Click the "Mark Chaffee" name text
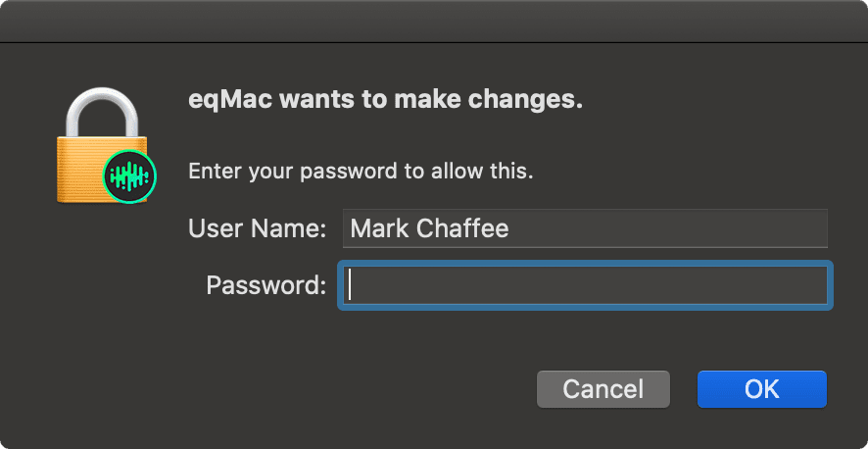868x449 pixels. (x=429, y=229)
